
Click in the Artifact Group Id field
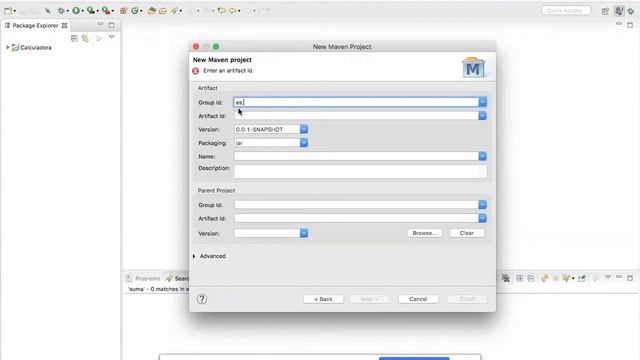pos(356,102)
